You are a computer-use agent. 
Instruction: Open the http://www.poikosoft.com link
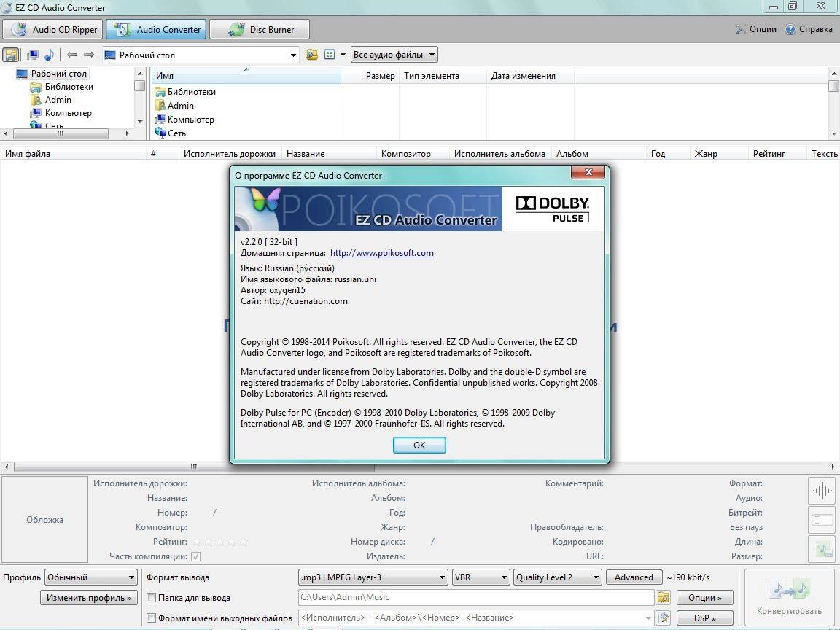tap(382, 253)
